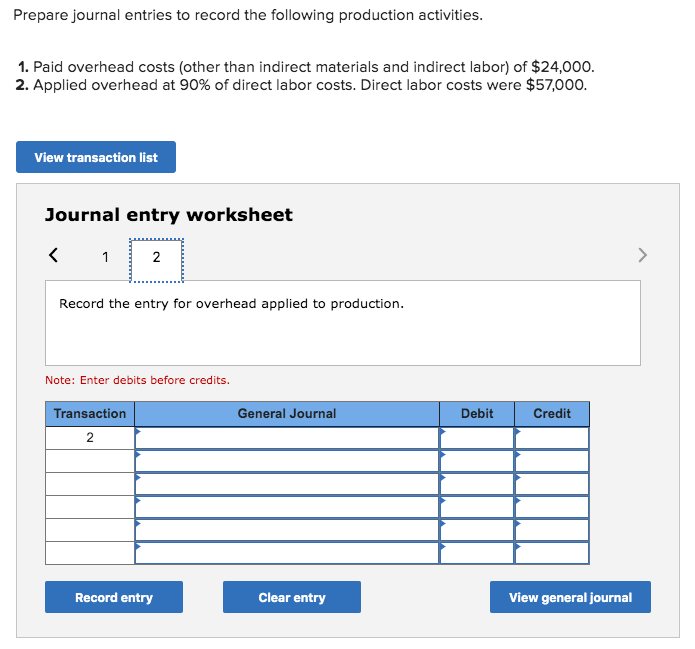
Task: Click 'Record the entry for overhead applied' text
Action: [x=231, y=304]
